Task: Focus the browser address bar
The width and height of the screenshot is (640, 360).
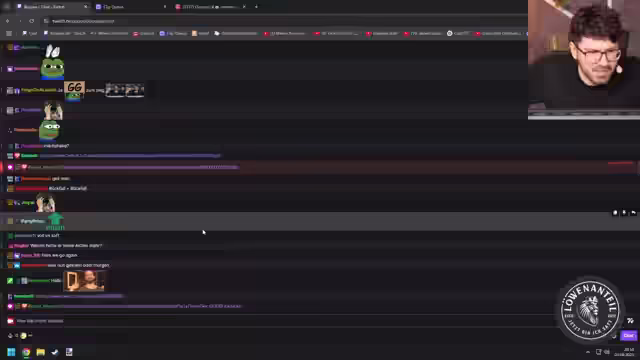Action: [282, 21]
